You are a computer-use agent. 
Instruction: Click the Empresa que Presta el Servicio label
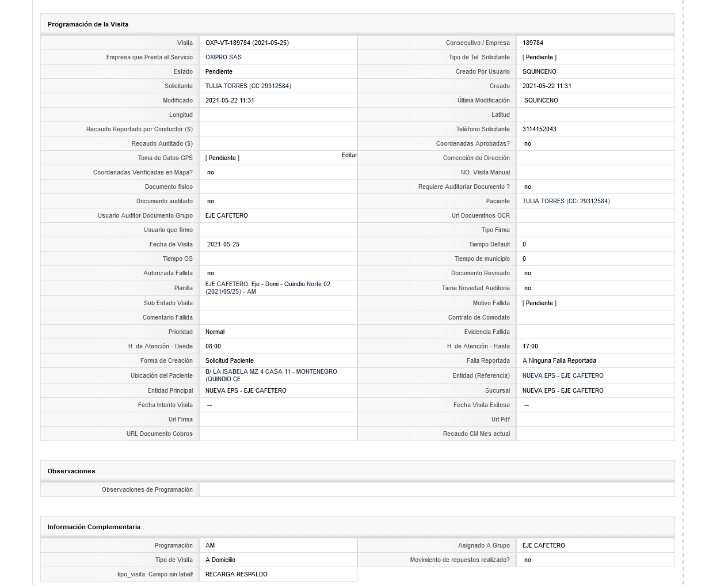(150, 57)
